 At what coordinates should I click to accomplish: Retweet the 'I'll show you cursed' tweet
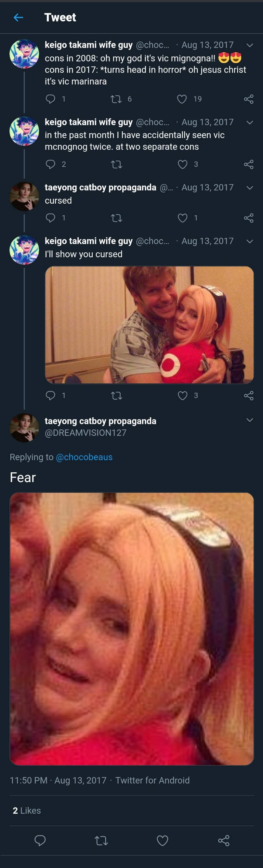(x=116, y=396)
